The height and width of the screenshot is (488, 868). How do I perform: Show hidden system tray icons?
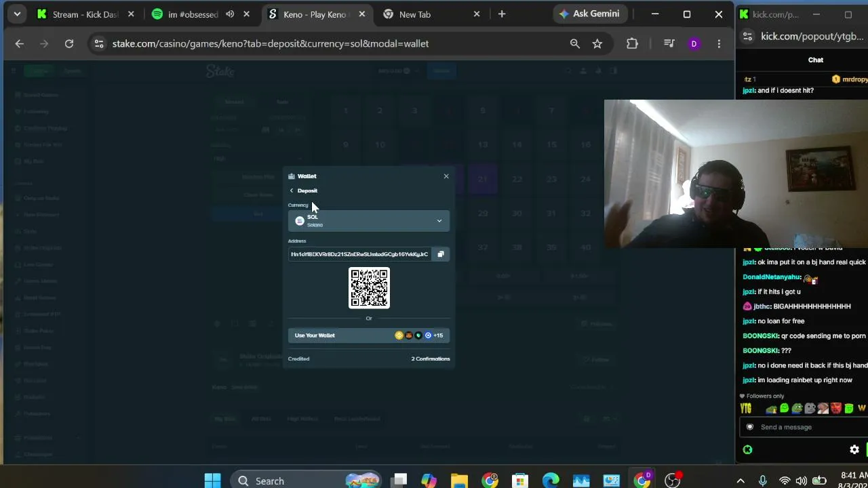(x=741, y=481)
